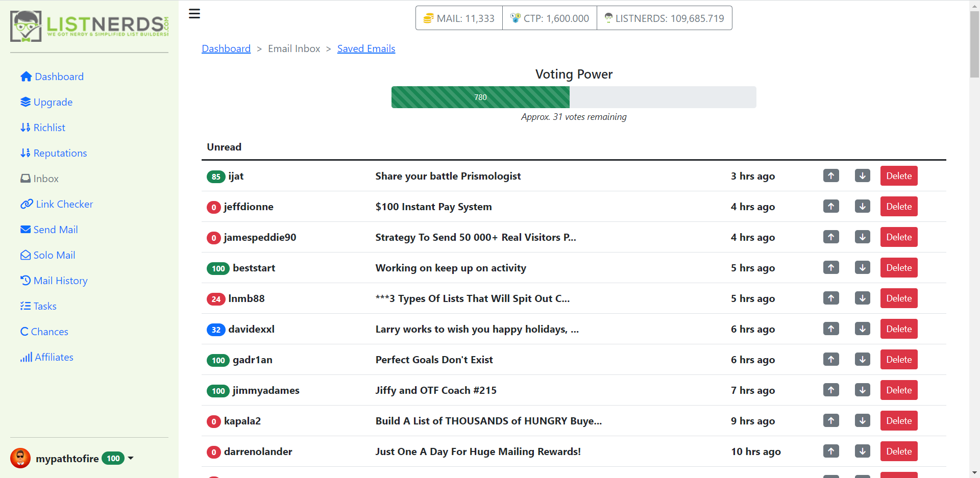Open Reputations in the sidebar
This screenshot has width=980, height=478.
pos(54,153)
